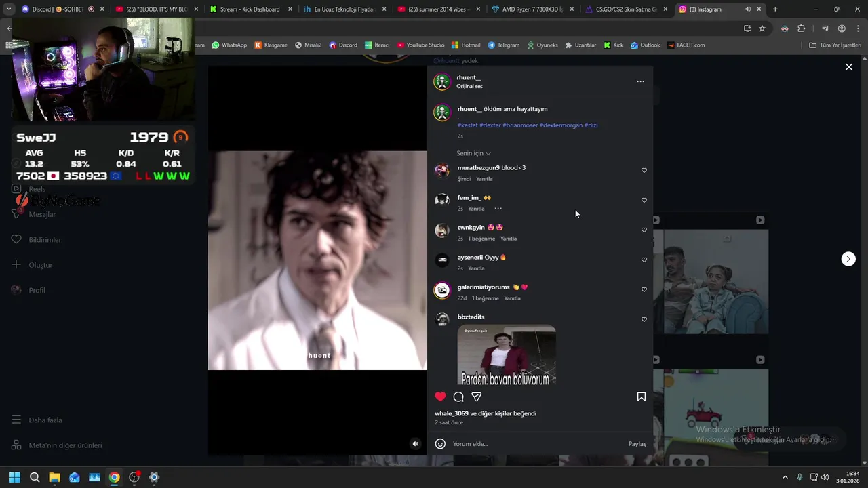Image resolution: width=868 pixels, height=488 pixels.
Task: Open the Tüm Yer İşaretleri bookmarks folder
Action: pos(835,45)
